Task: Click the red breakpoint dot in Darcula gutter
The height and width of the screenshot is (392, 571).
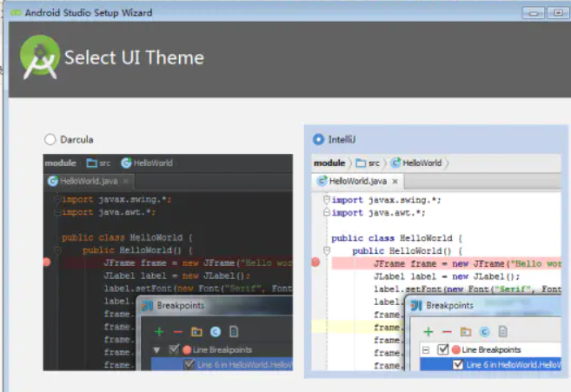Action: (47, 262)
